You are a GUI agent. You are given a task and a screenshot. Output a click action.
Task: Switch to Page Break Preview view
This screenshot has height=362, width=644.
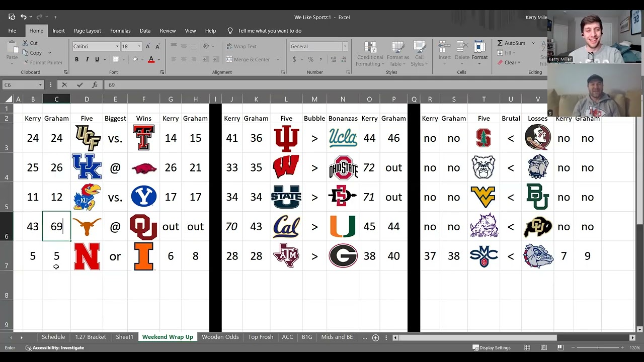pos(560,347)
